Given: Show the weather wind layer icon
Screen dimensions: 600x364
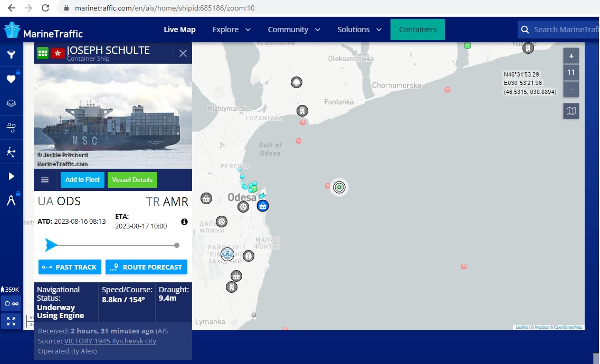Looking at the screenshot, I should click(x=11, y=128).
